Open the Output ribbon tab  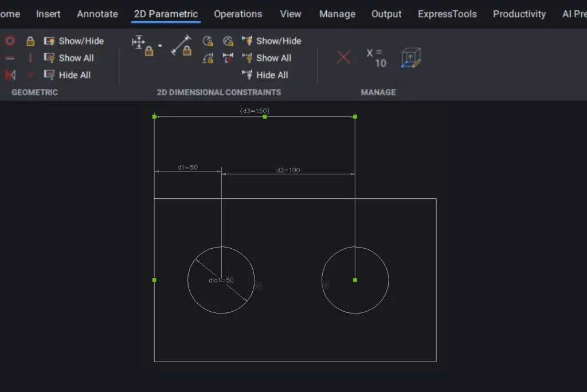(386, 14)
